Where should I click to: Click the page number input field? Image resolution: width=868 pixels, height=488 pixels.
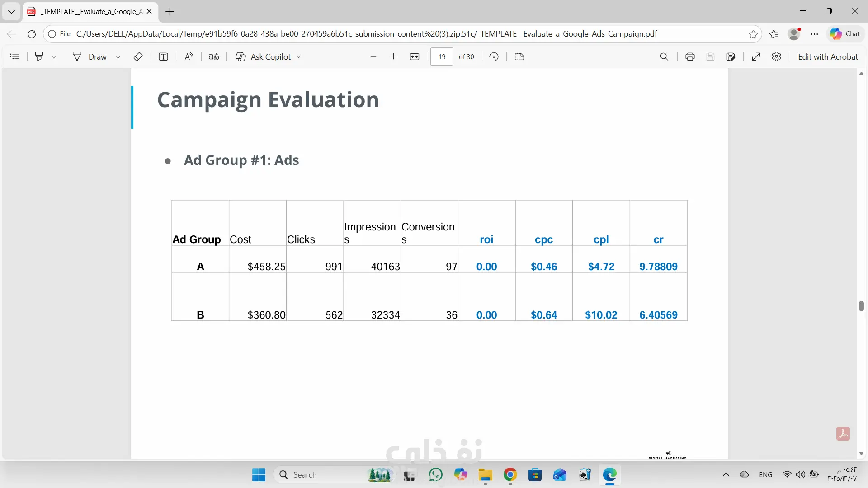pos(442,57)
